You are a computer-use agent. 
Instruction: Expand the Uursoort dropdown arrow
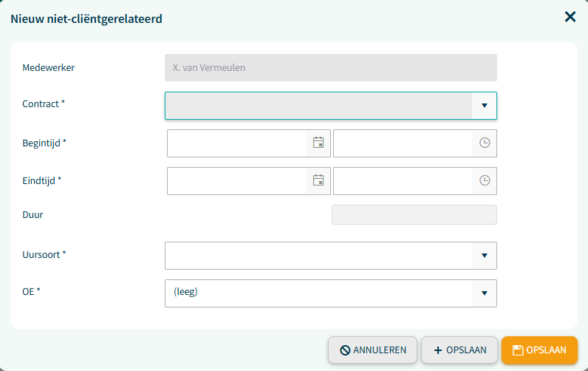(x=484, y=256)
